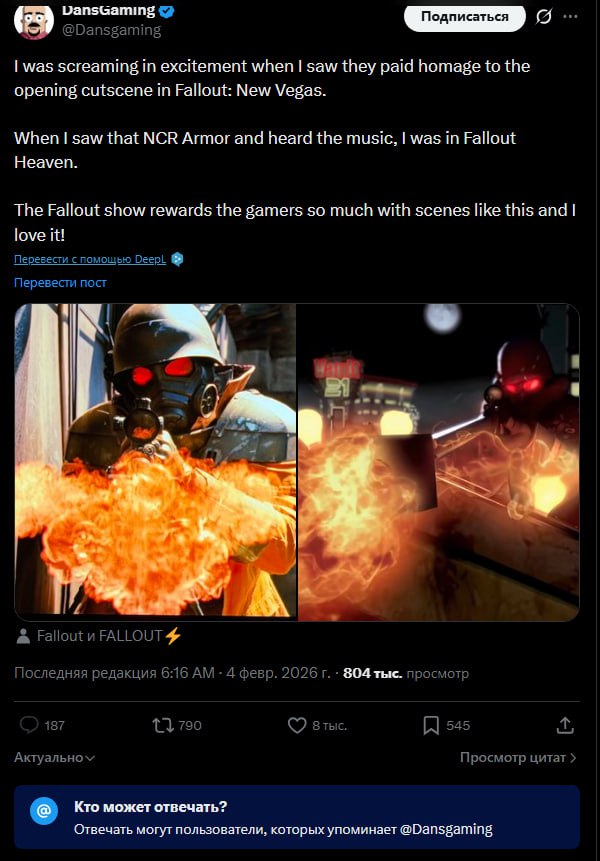Click the tagged accounts Fallout и FALLOUT
The height and width of the screenshot is (861, 600).
click(99, 636)
